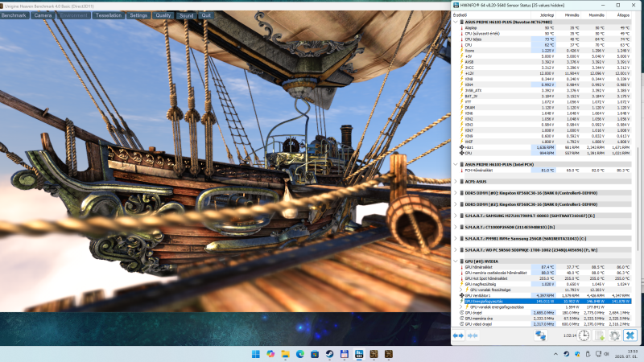This screenshot has width=644, height=362.
Task: Select the CPU tokos temperature row
Action: coord(547,39)
